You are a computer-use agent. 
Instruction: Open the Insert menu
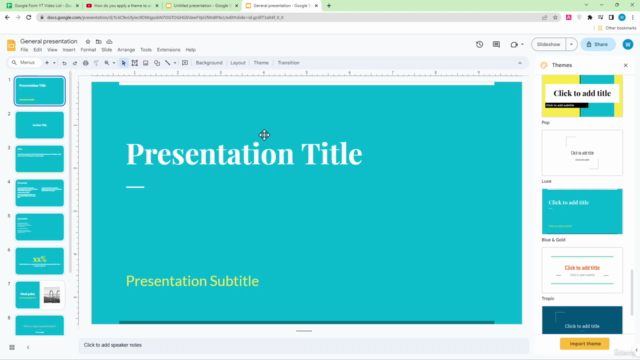[69, 50]
